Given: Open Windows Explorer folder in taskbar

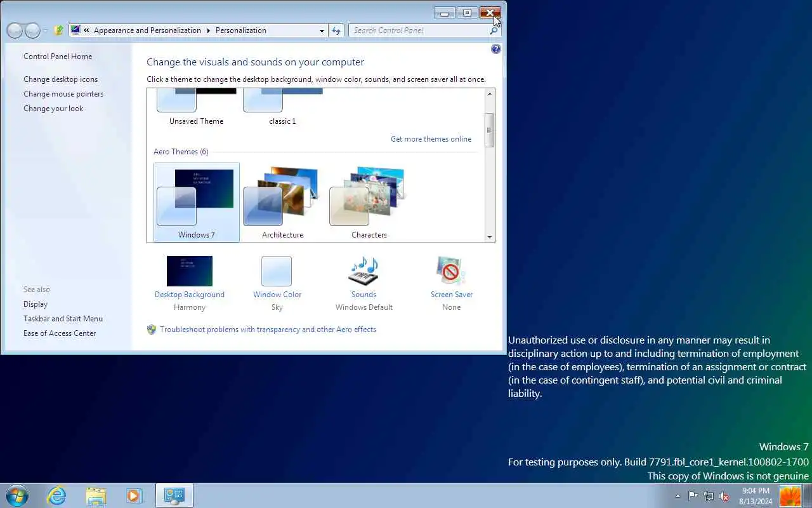Looking at the screenshot, I should pos(96,495).
